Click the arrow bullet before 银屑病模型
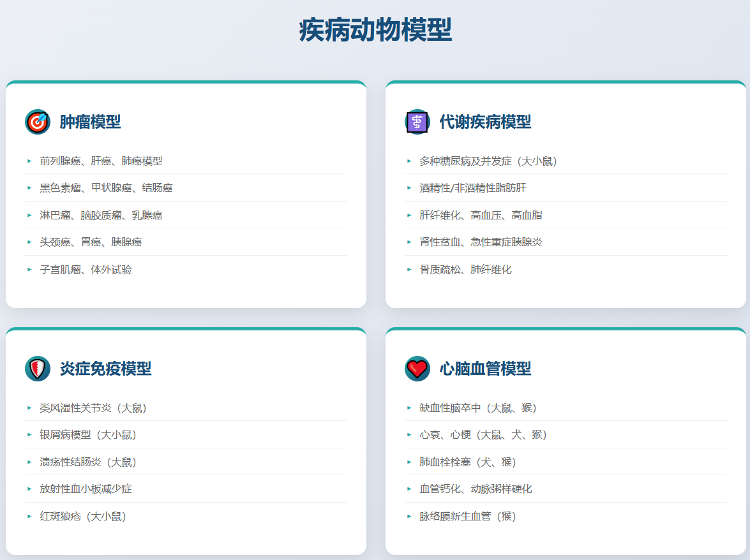The height and width of the screenshot is (560, 750). tap(29, 435)
